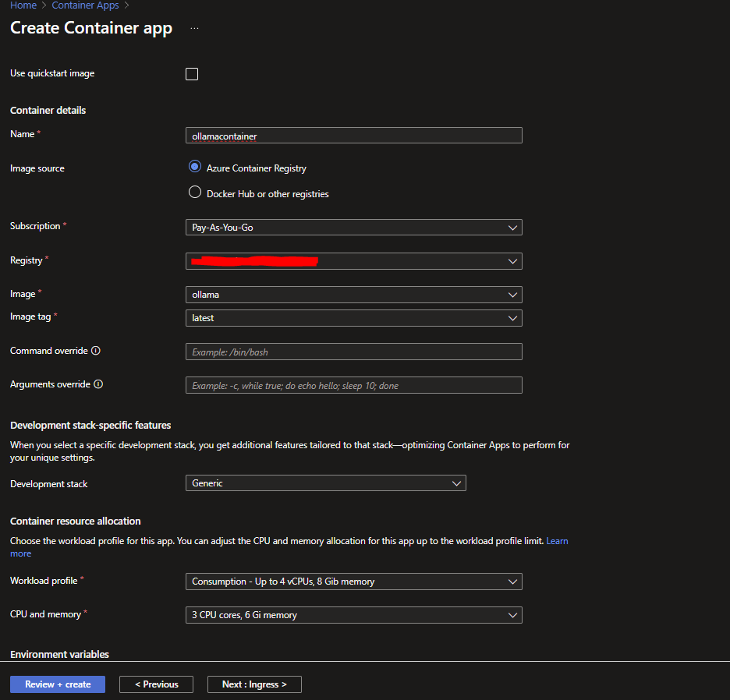Screen dimensions: 730x700
Task: Expand the Subscription dropdown
Action: (x=353, y=228)
